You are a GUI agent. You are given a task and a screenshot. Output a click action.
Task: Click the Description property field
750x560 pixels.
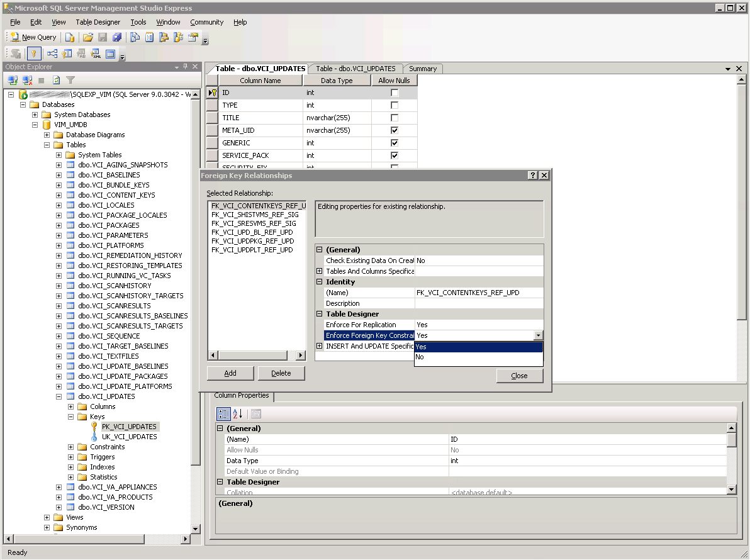coord(479,304)
